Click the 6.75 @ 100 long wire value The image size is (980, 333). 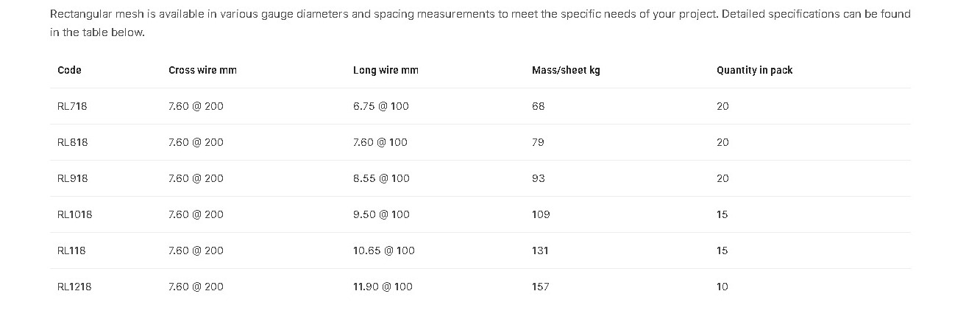[381, 106]
